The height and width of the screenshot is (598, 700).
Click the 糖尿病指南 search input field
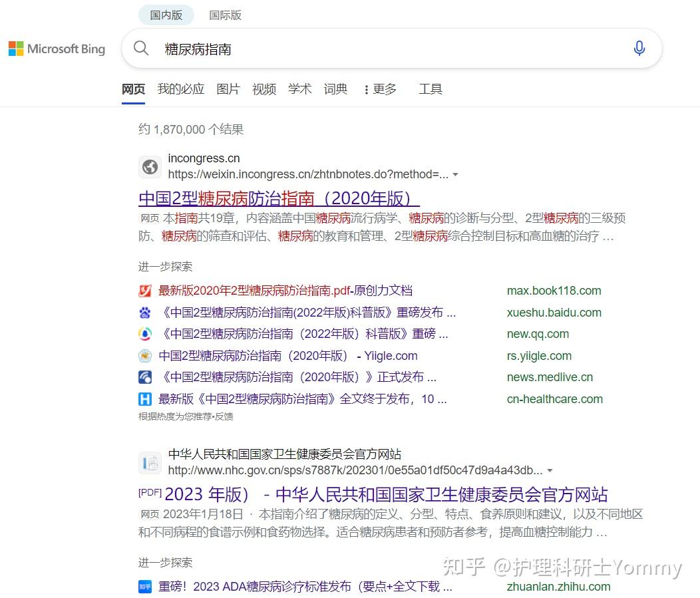(393, 49)
